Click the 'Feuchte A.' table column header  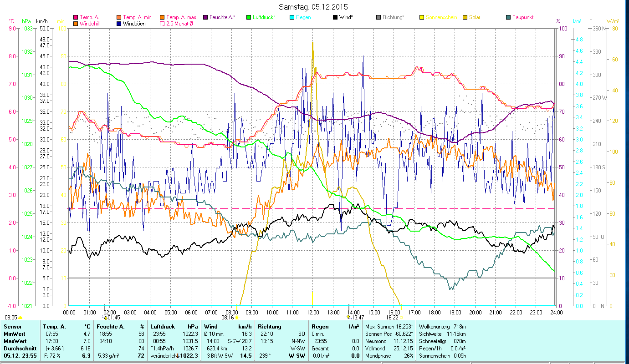coord(112,327)
